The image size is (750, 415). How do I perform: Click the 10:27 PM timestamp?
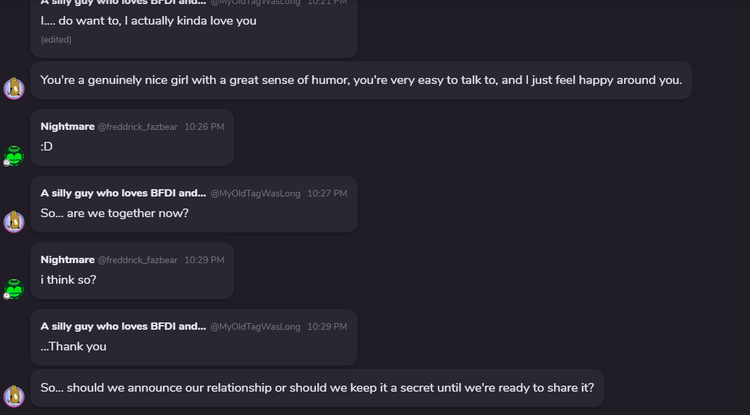pyautogui.click(x=327, y=193)
